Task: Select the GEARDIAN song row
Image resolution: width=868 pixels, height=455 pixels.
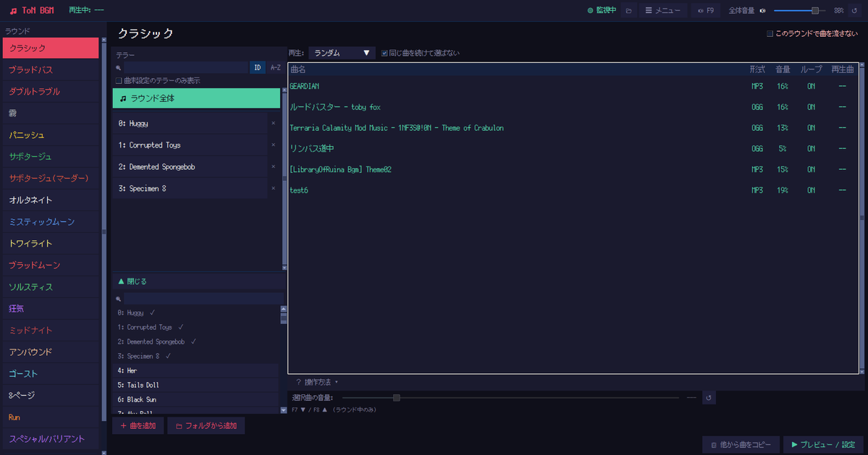Action: [573, 86]
